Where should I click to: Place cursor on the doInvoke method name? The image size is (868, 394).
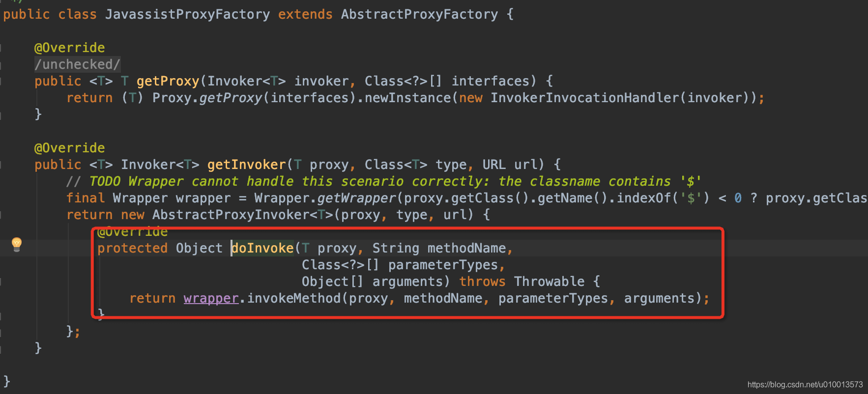click(x=263, y=248)
